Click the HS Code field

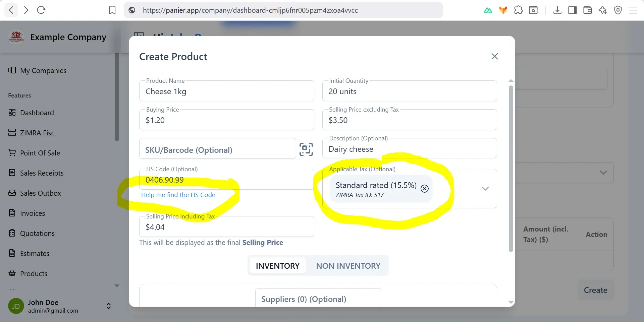[x=227, y=180]
